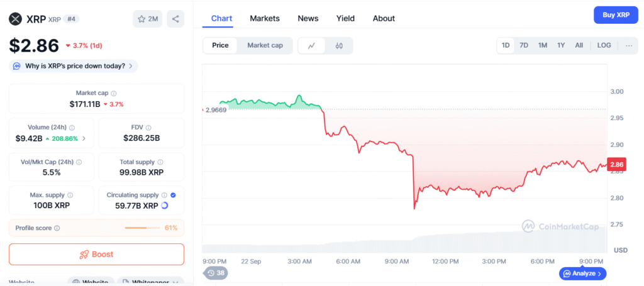Screen dimensions: 644x286
Task: Expand the Volume (24h) details chevron
Action: (84, 138)
